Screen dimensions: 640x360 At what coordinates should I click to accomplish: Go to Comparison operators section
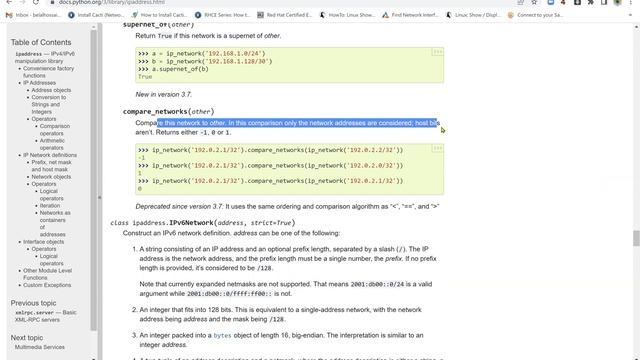(x=55, y=130)
